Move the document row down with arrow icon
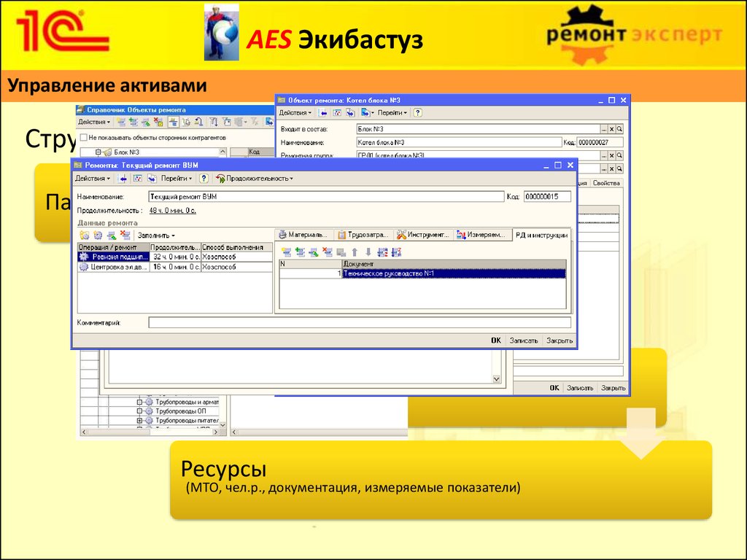 [x=368, y=252]
